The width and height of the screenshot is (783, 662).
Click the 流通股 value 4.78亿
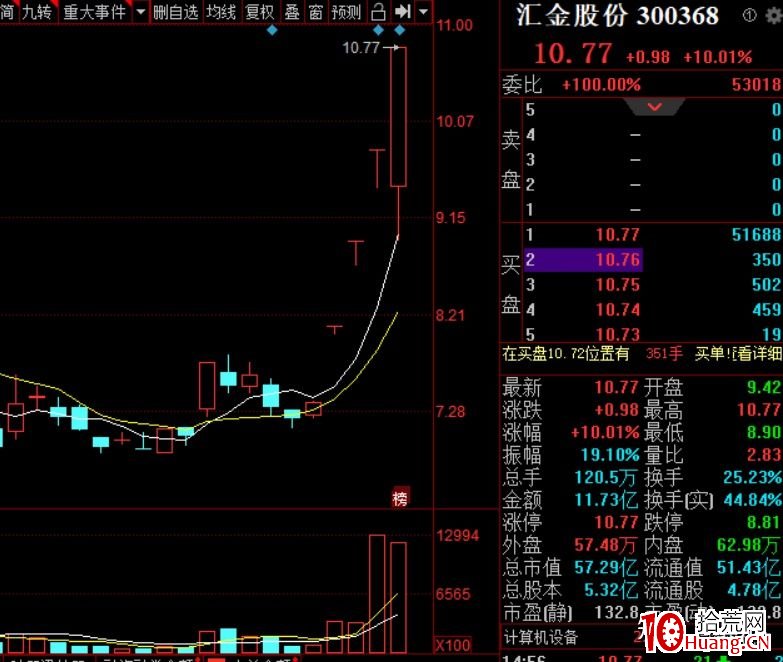[754, 590]
